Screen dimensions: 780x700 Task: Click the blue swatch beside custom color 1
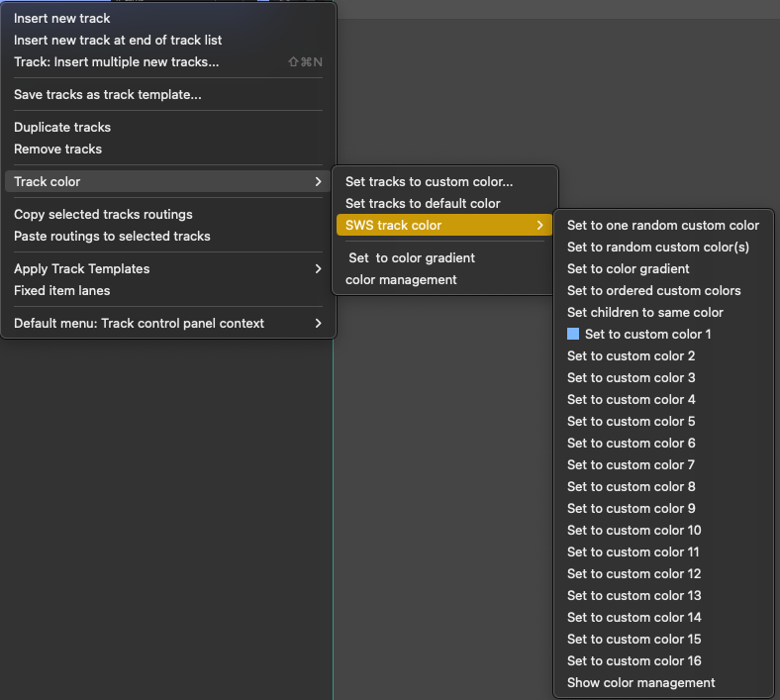(x=573, y=335)
